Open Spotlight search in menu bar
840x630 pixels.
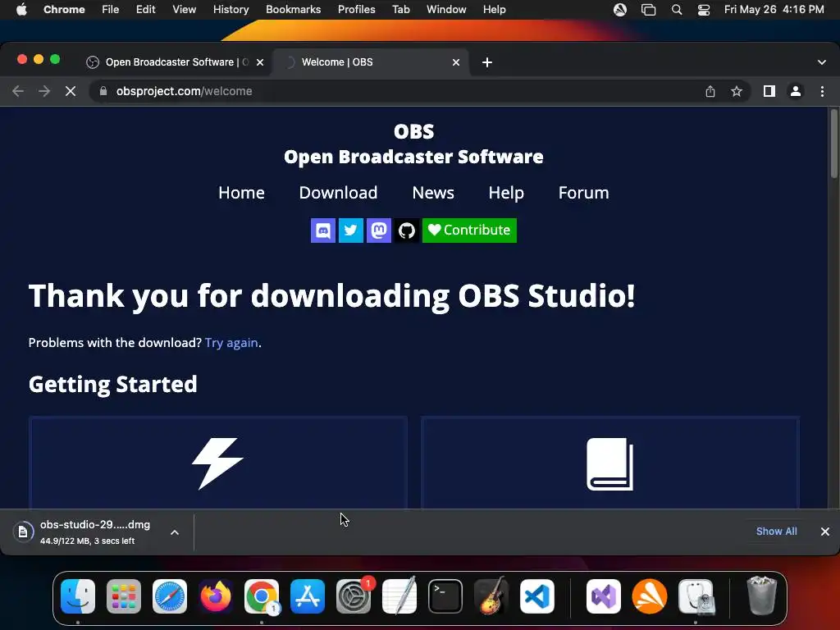(x=677, y=10)
